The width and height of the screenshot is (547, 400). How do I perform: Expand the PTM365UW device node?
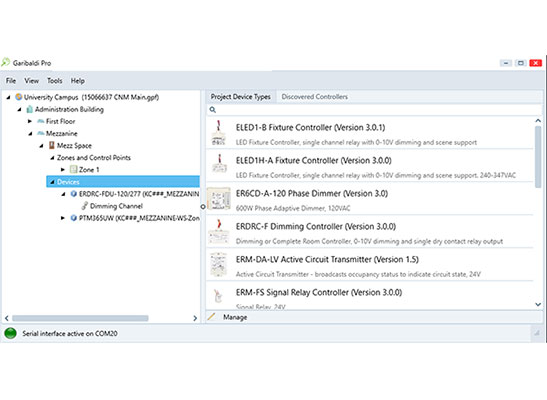(x=63, y=218)
